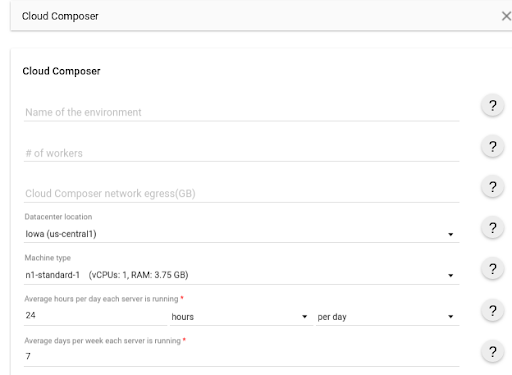Viewport: 512px width, 375px height.
Task: Open help icon beside number of workers
Action: coord(492,147)
